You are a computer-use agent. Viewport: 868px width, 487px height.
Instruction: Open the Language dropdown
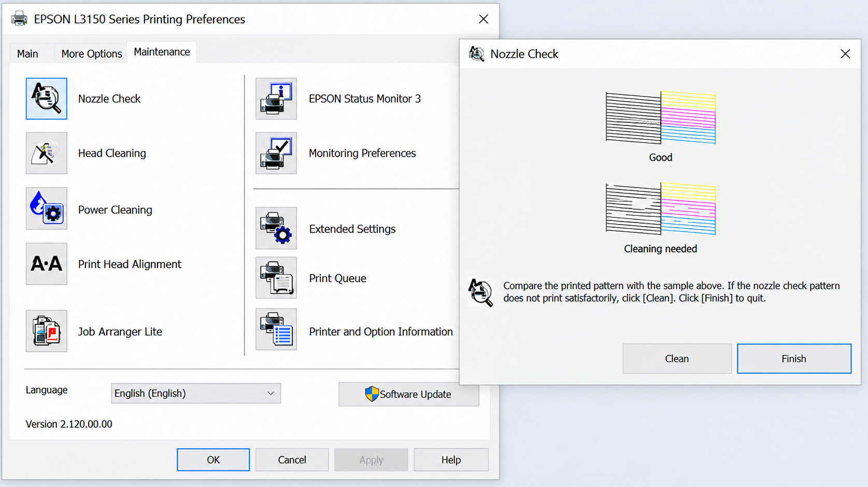(x=196, y=393)
